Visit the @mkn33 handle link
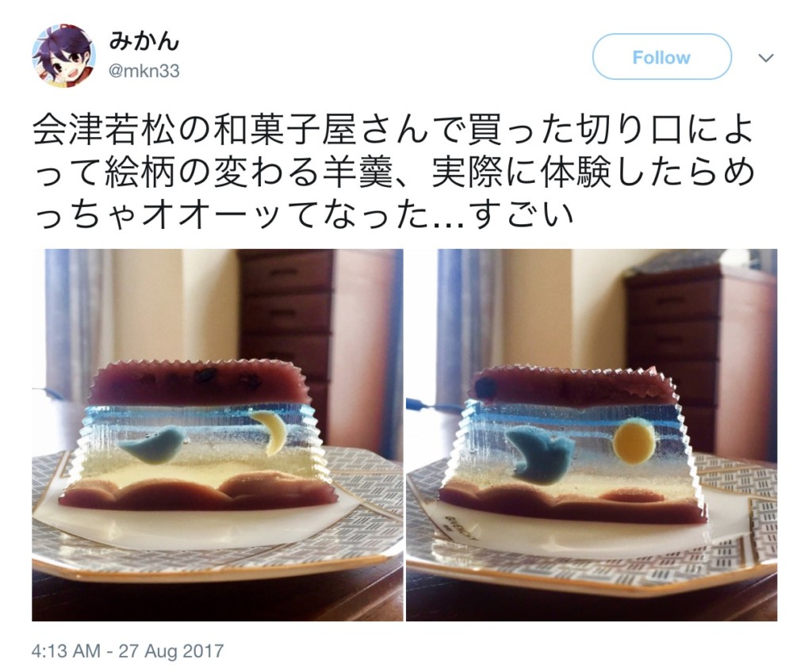Screen dimensions: 812x672 [144, 71]
